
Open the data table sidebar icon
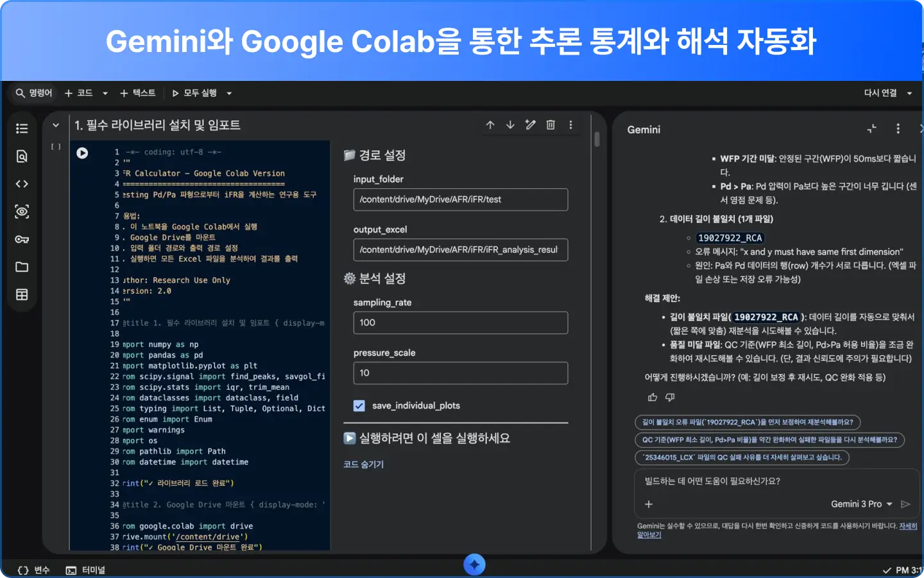point(22,294)
